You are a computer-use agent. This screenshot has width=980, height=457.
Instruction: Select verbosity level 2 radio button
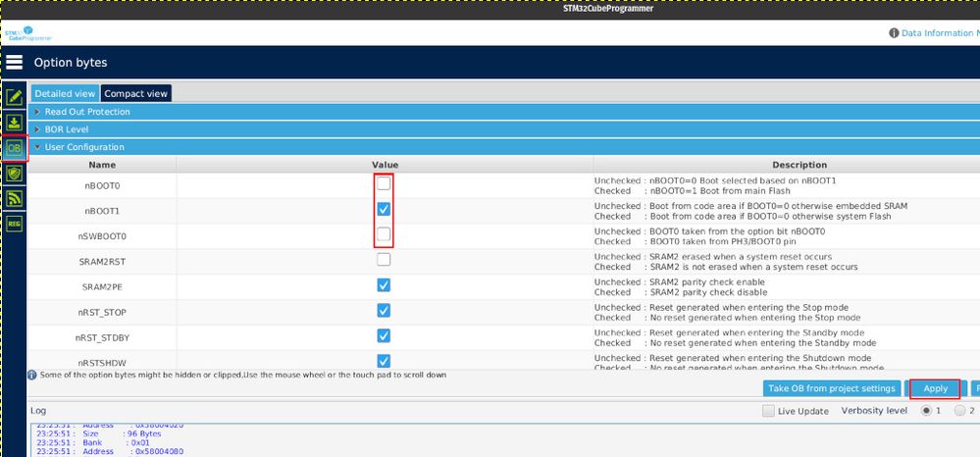(960, 410)
